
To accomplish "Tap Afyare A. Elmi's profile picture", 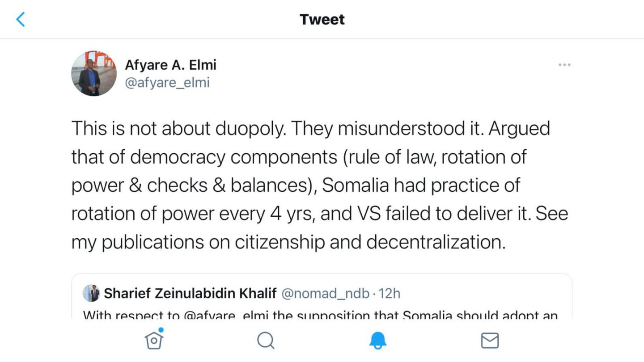I will tap(94, 73).
